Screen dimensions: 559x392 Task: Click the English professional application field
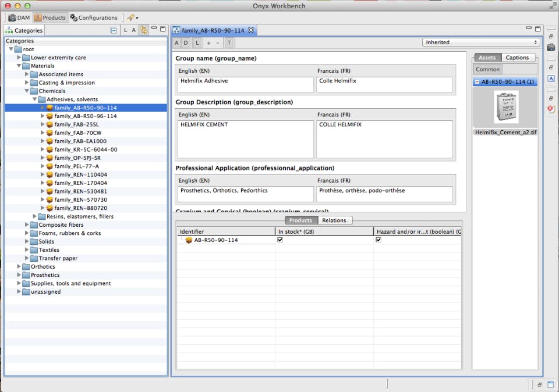[245, 194]
